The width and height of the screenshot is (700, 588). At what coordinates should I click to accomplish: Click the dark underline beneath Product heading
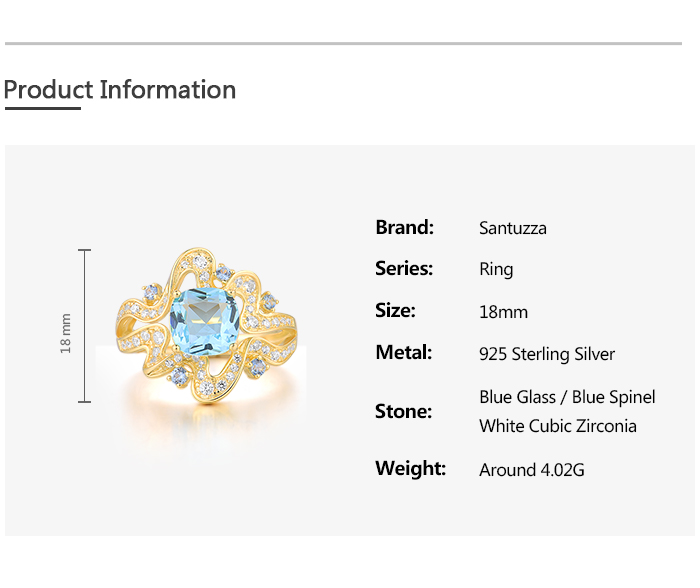[x=42, y=108]
